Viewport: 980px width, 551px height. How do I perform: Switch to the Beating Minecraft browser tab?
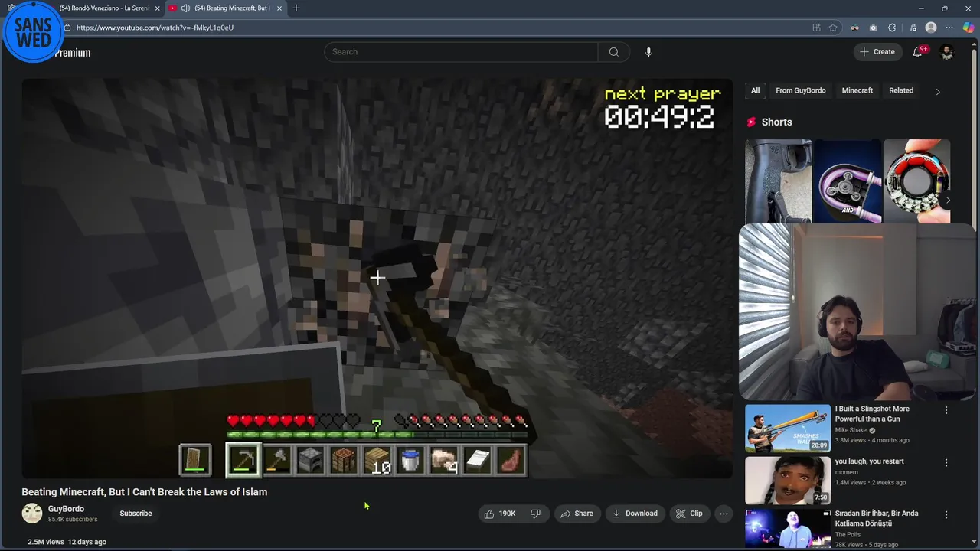(x=227, y=8)
